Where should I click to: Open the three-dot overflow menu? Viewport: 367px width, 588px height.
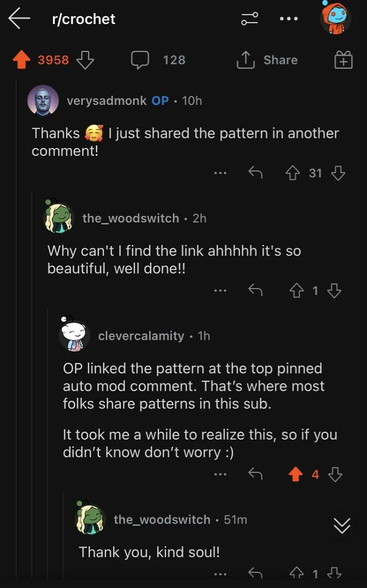point(289,18)
